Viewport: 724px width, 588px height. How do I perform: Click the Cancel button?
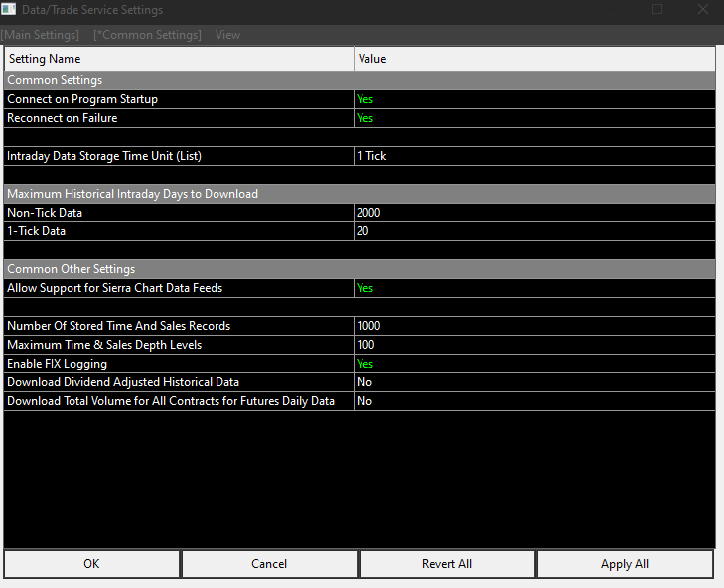pyautogui.click(x=269, y=564)
